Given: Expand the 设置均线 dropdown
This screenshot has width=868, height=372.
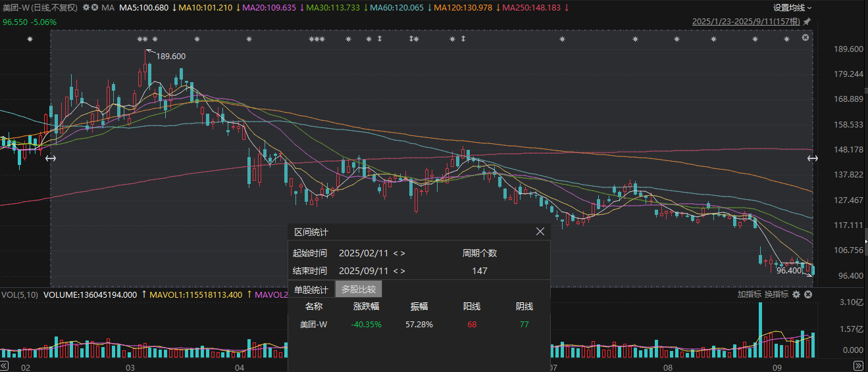Looking at the screenshot, I should [x=792, y=8].
